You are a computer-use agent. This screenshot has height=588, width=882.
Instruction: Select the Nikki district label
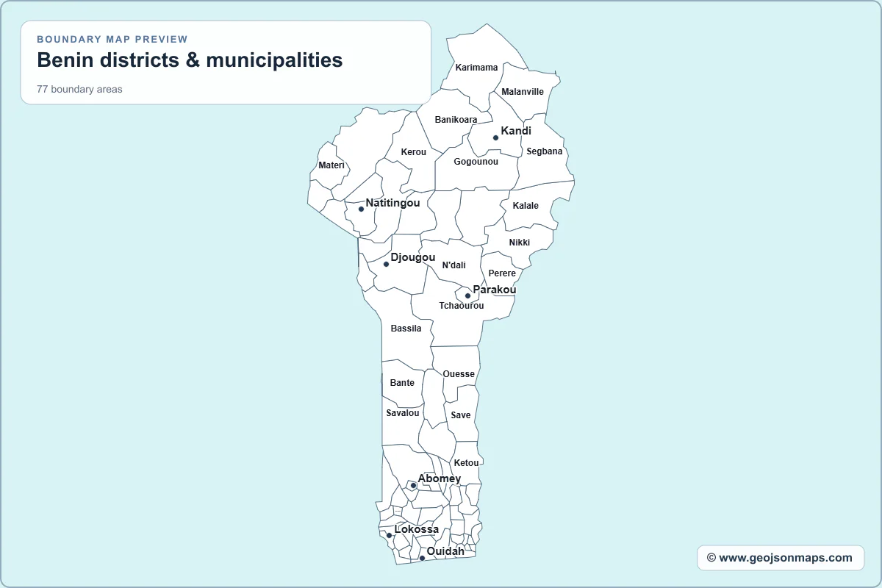coord(520,243)
